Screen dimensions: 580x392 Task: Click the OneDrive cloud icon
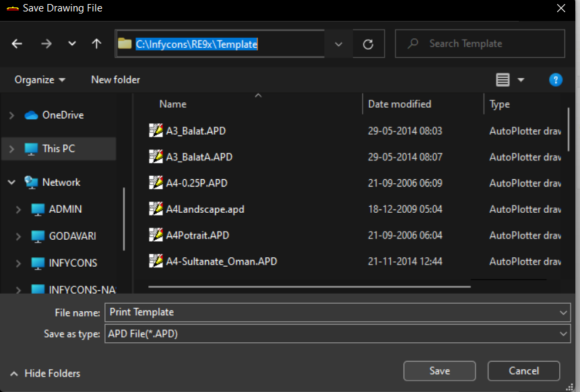[x=31, y=115]
